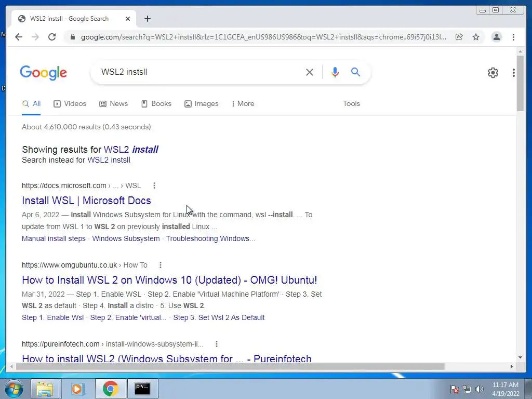The image size is (532, 399).
Task: Reload the page with the refresh icon
Action: (x=52, y=37)
